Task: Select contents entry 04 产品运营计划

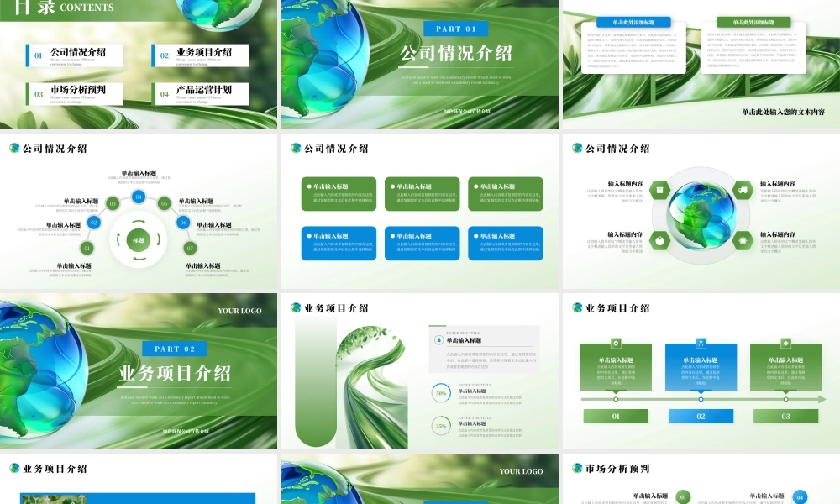Action: click(x=201, y=94)
